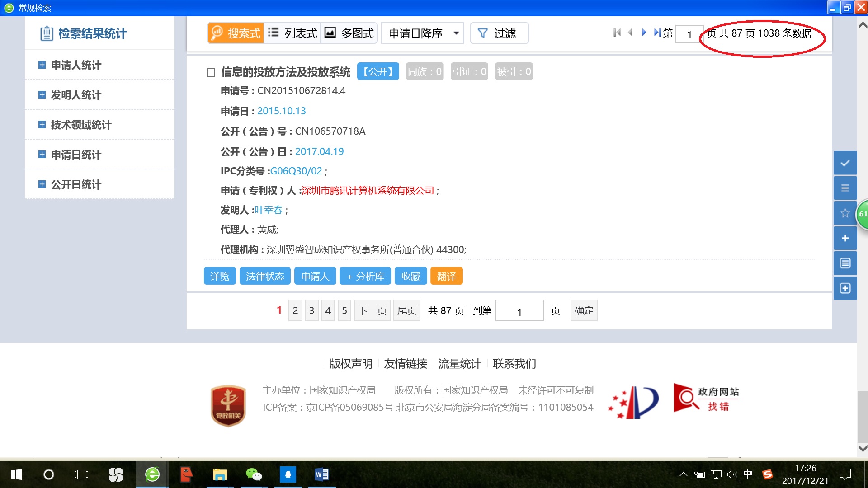Viewport: 868px width, 488px height.
Task: Navigate to next page using 下一页
Action: 369,310
